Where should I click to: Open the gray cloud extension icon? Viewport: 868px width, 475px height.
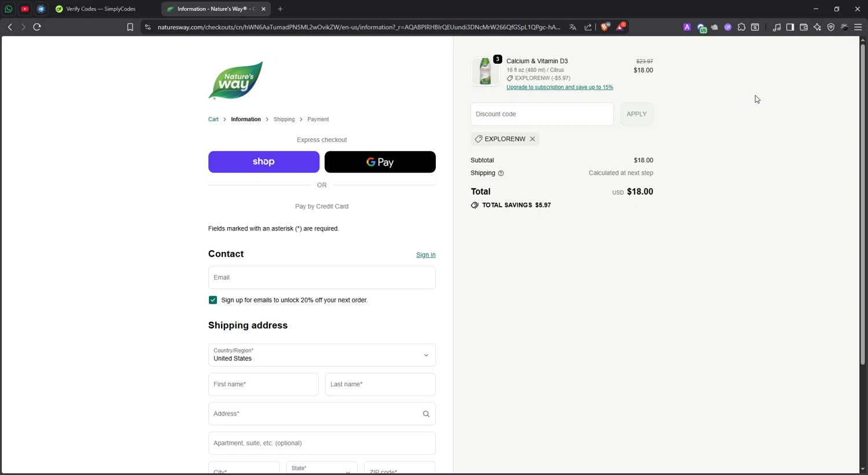pos(715,27)
